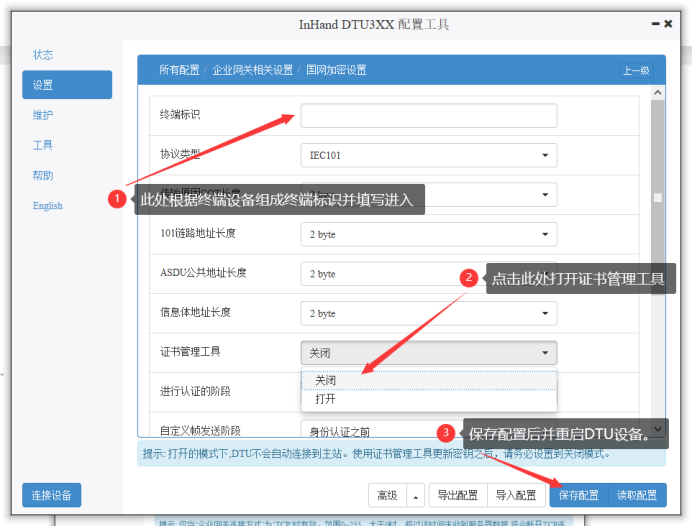Click the 终端标识 text input field
This screenshot has height=527, width=692.
click(x=428, y=116)
